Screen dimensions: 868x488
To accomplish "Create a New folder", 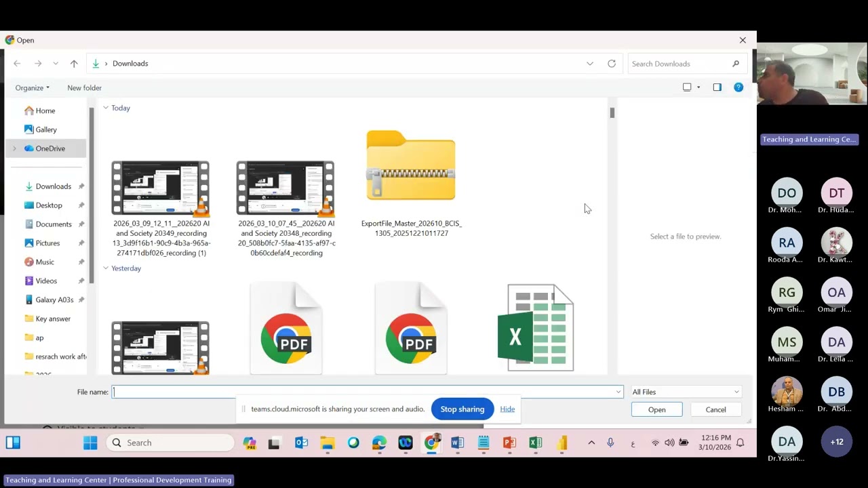I will 85,88.
